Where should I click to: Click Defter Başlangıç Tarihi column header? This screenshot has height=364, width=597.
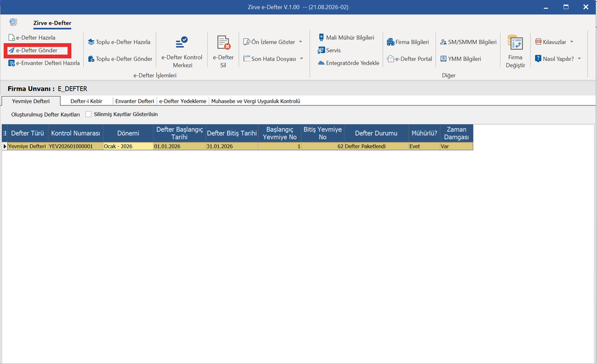180,133
